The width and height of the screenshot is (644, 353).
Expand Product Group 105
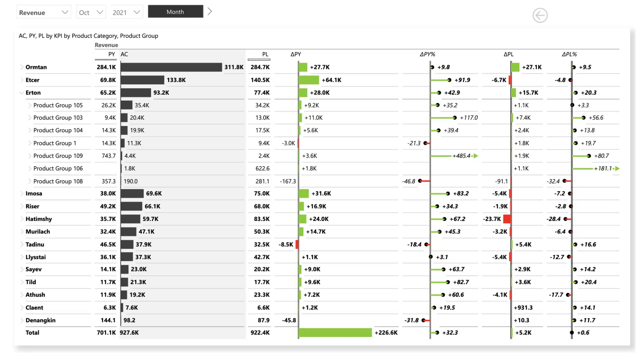(x=30, y=105)
